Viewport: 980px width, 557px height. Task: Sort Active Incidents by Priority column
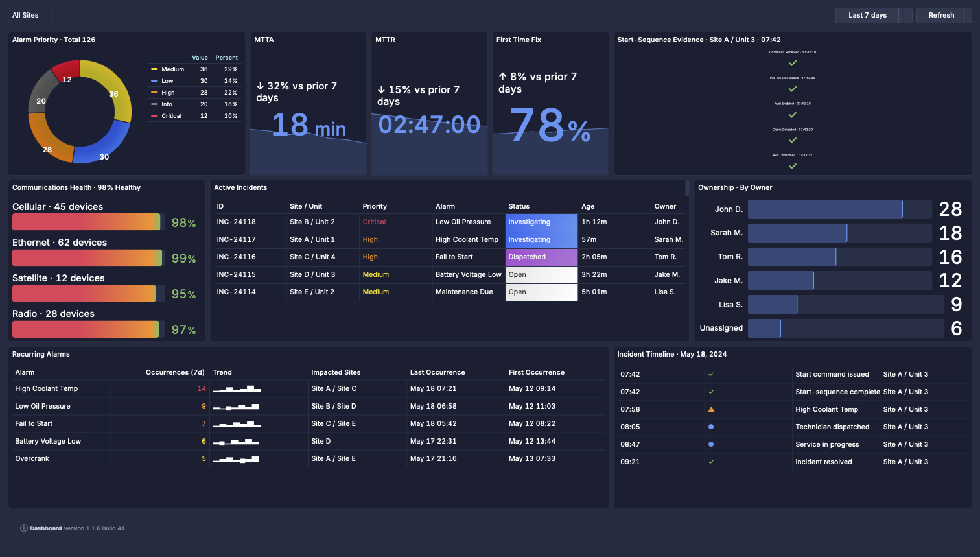[x=375, y=206]
